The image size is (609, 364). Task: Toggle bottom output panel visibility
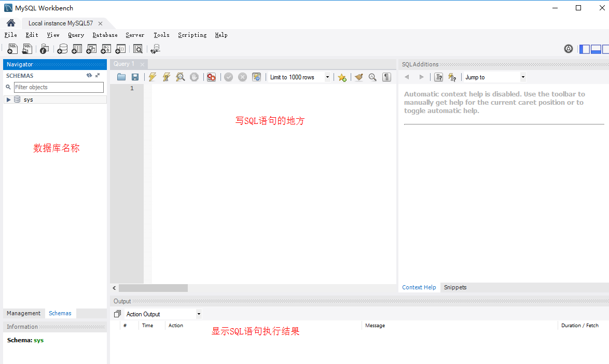(x=596, y=49)
